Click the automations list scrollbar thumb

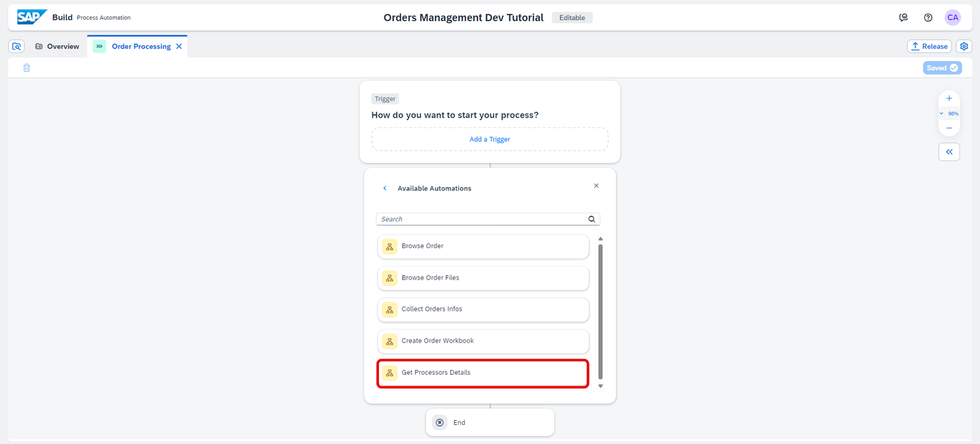coord(600,311)
